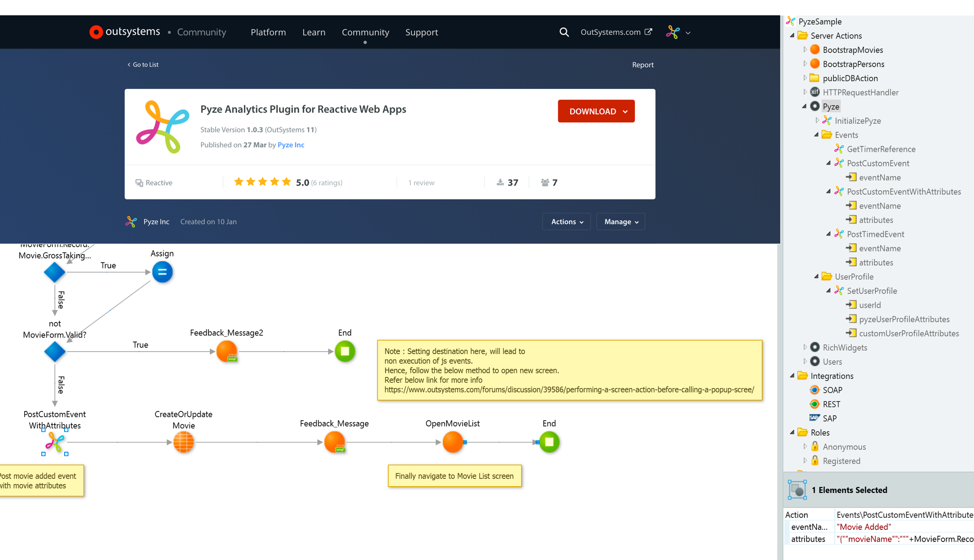974x560 pixels.
Task: Click the Finally navigate to Movie List note
Action: coord(455,476)
